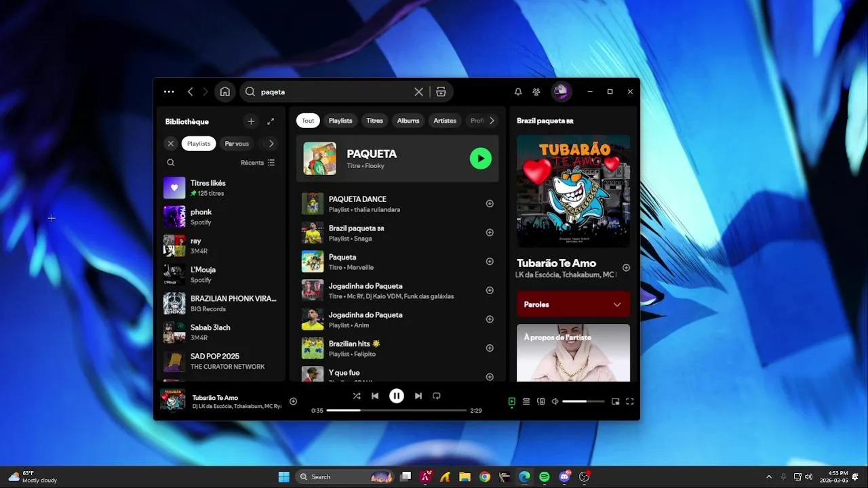Pause the current track
Viewport: 868px width, 488px height.
(x=397, y=396)
